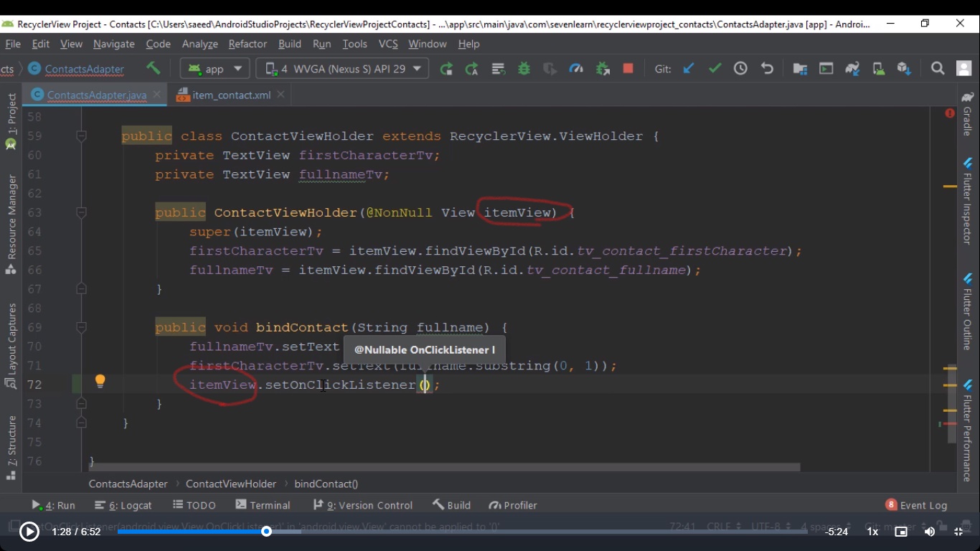
Task: Click the Search Everywhere magnifier icon
Action: (938, 68)
